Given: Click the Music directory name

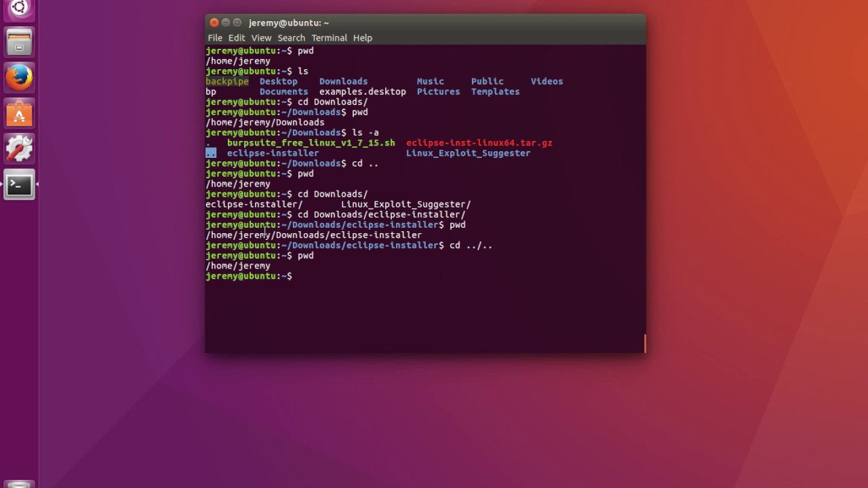Looking at the screenshot, I should pyautogui.click(x=431, y=81).
